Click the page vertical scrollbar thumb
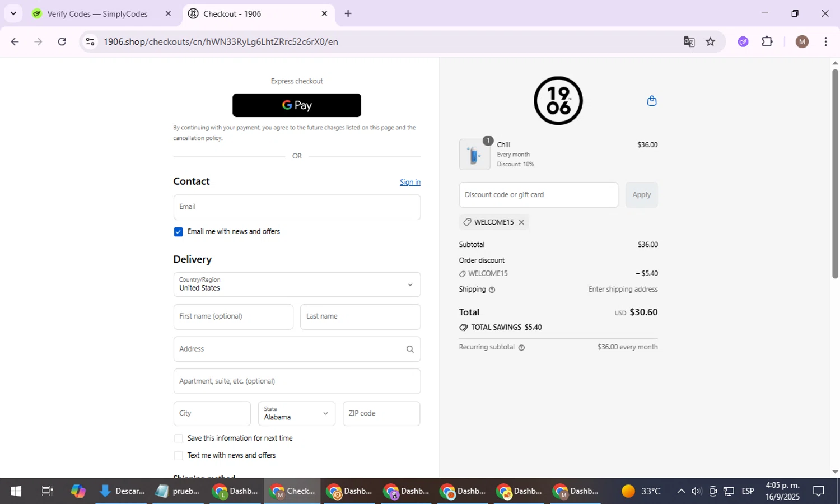 [x=835, y=174]
